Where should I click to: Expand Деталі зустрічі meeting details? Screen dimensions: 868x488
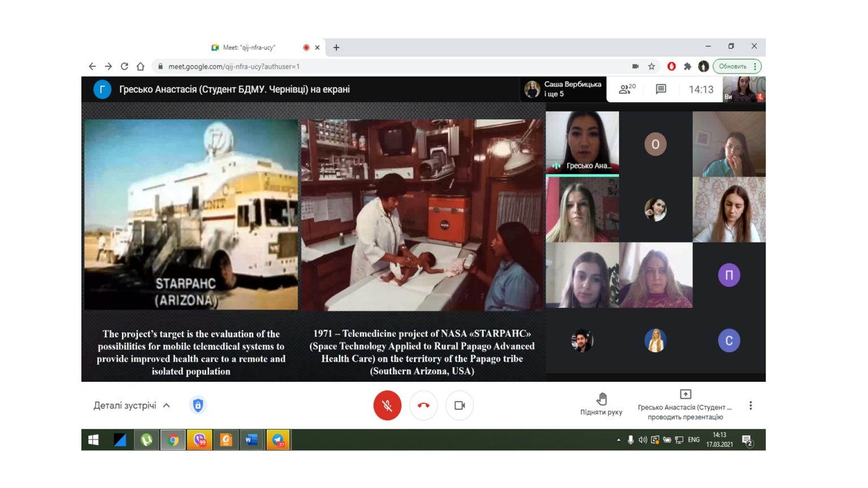click(132, 406)
